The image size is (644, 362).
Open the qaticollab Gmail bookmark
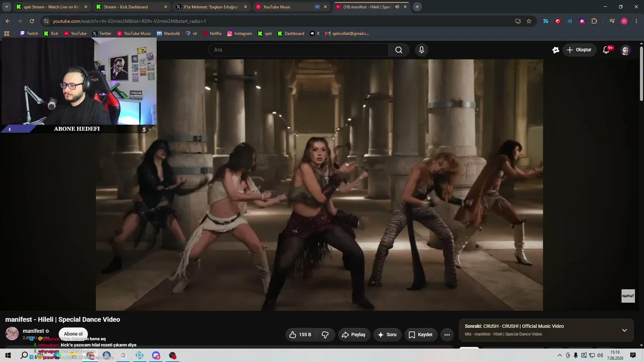(x=347, y=34)
